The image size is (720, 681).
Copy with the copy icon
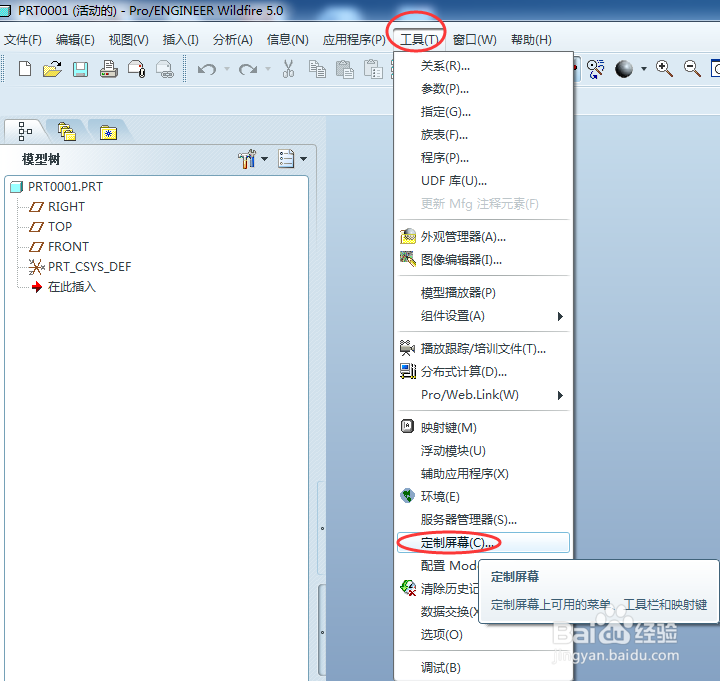317,69
